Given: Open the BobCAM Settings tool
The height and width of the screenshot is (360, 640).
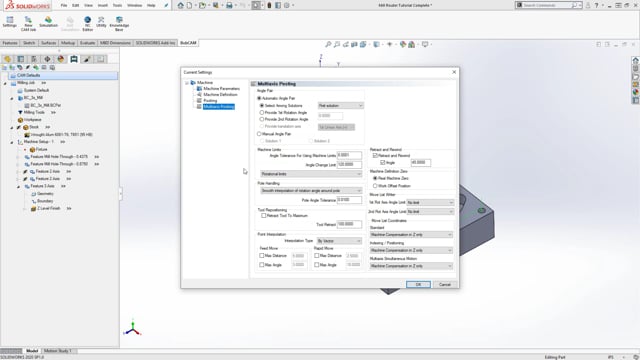Looking at the screenshot, I should tap(9, 22).
